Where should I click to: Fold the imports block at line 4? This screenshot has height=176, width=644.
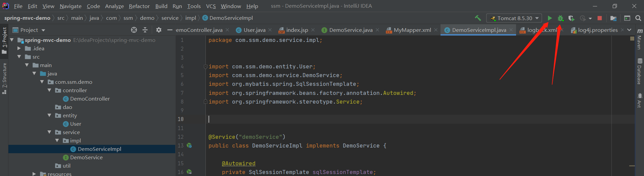tap(205, 67)
